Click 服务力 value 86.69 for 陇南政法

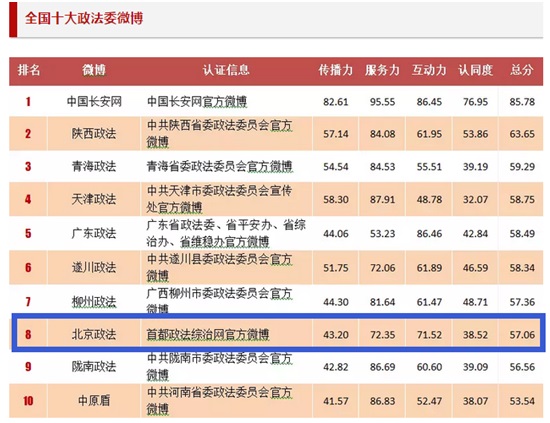click(x=382, y=367)
